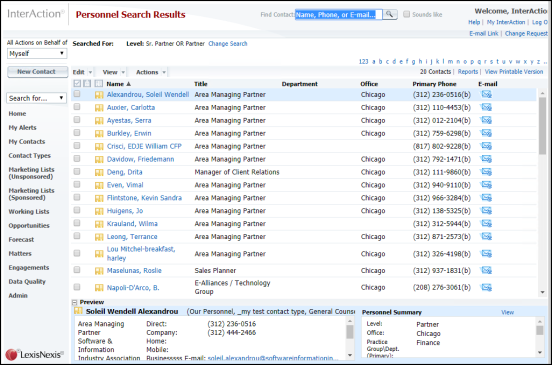
Task: Check the box for Krauland, Wilma
Action: (77, 223)
